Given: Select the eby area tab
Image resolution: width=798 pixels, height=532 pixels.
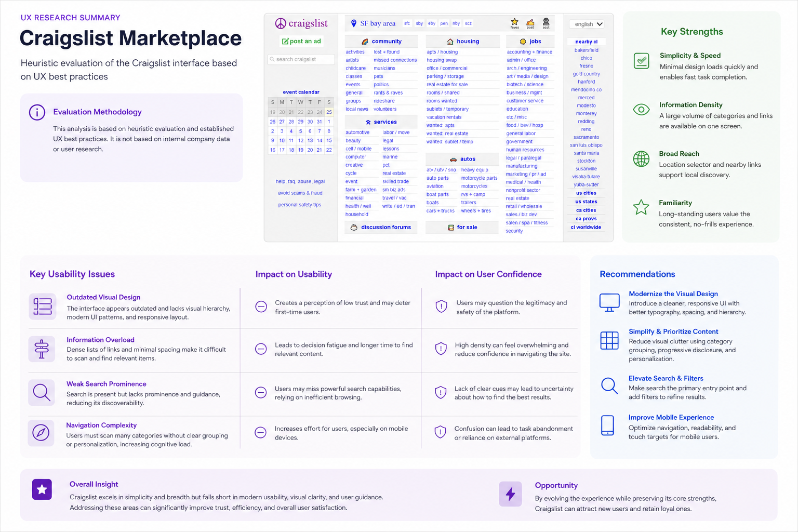Looking at the screenshot, I should tap(432, 23).
